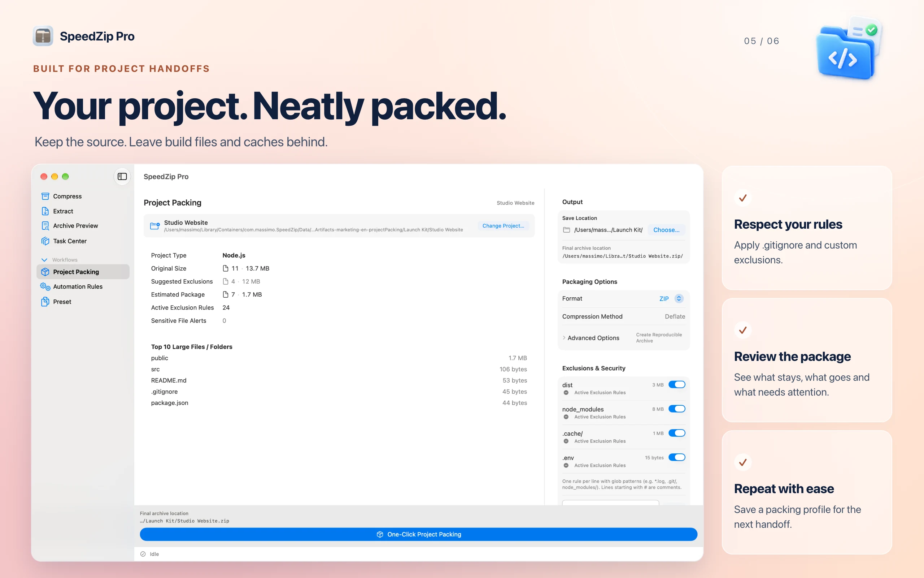Click the Archive Preview magnifier icon

pyautogui.click(x=45, y=225)
